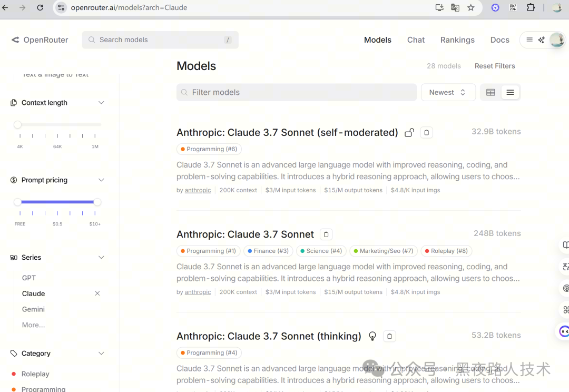Click the Marketing/Seo (#7) tag
The width and height of the screenshot is (569, 392).
pos(384,251)
